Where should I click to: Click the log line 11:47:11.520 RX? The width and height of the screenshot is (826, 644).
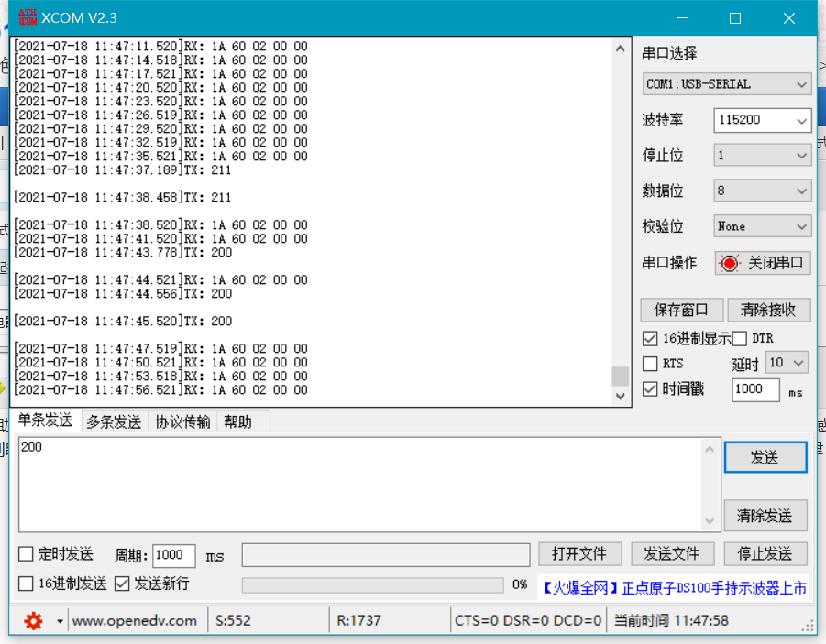(x=160, y=46)
